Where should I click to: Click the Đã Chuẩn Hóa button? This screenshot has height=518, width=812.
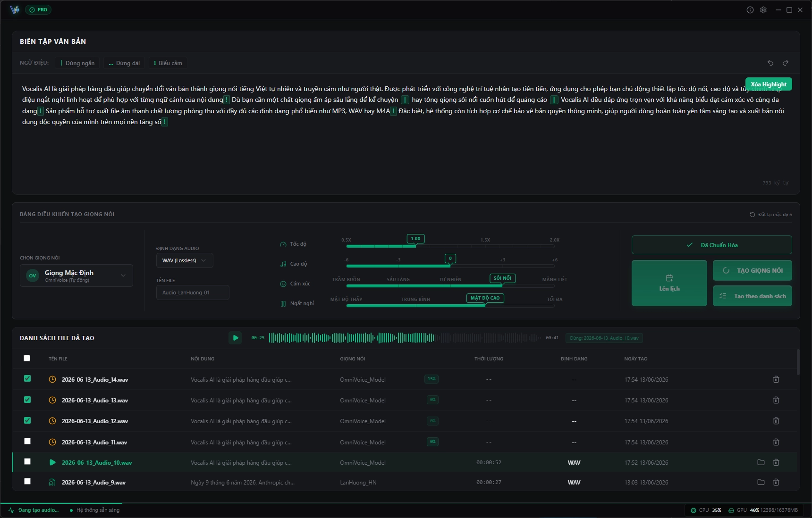712,245
